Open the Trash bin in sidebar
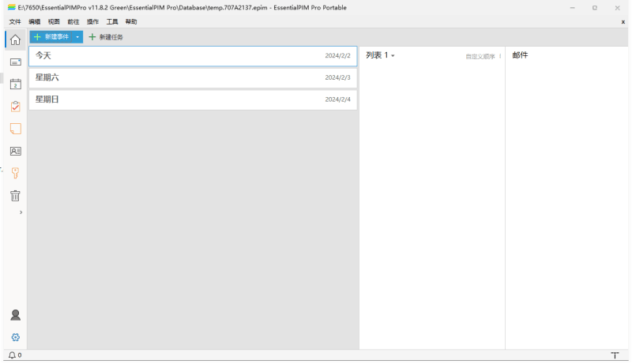 (15, 195)
